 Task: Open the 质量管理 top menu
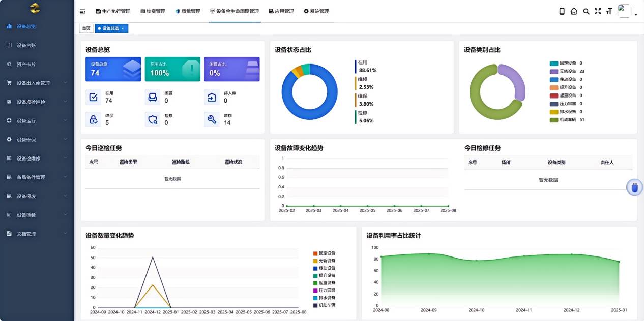coord(188,11)
